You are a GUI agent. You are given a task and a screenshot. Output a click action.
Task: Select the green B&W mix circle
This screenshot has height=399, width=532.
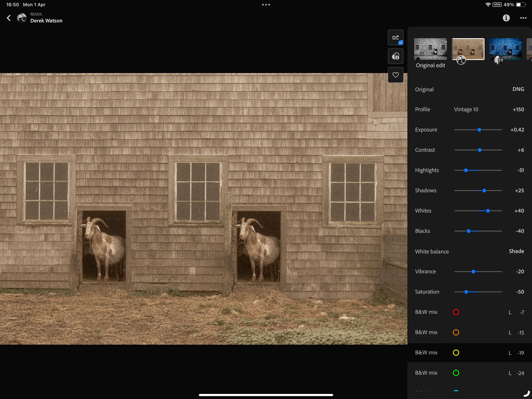pyautogui.click(x=456, y=373)
